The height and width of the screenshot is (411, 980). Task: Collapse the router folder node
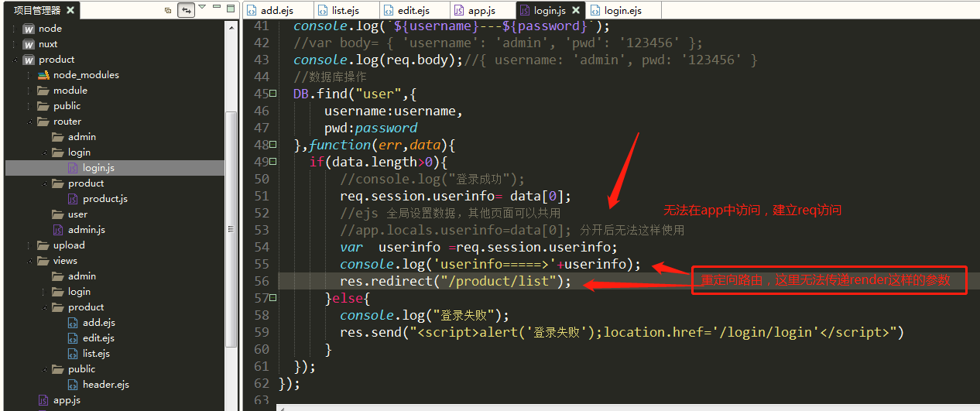point(29,122)
